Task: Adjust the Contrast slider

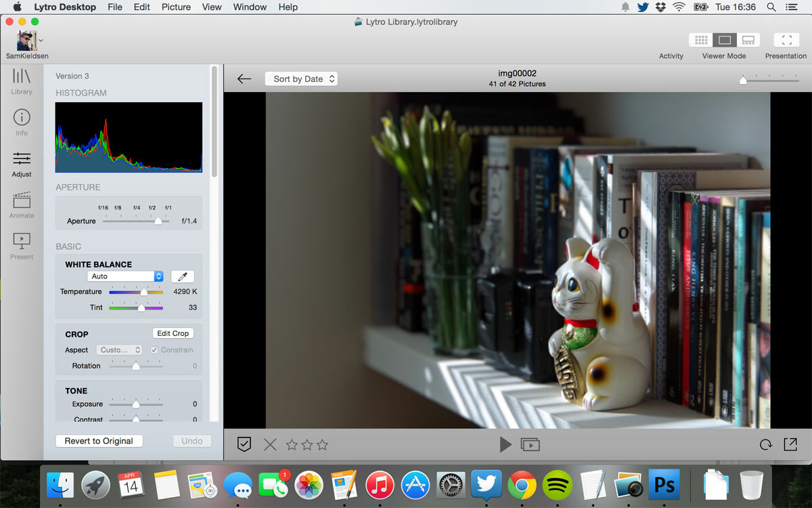Action: point(136,420)
